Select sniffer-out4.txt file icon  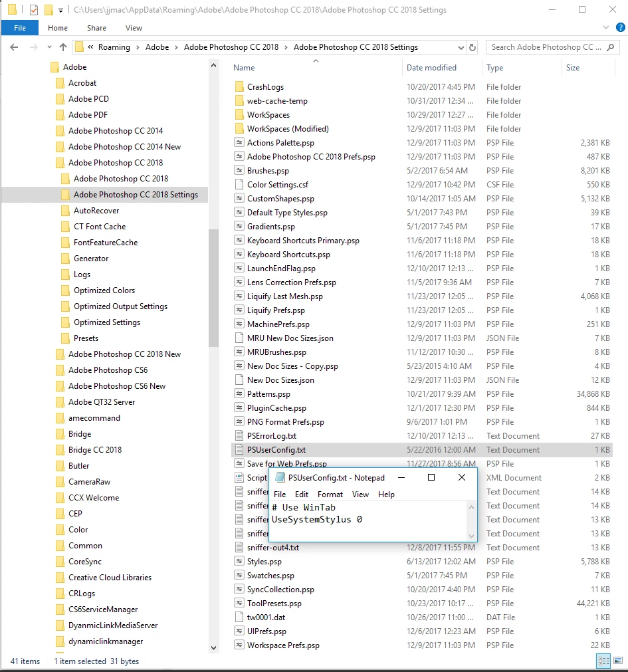point(239,547)
